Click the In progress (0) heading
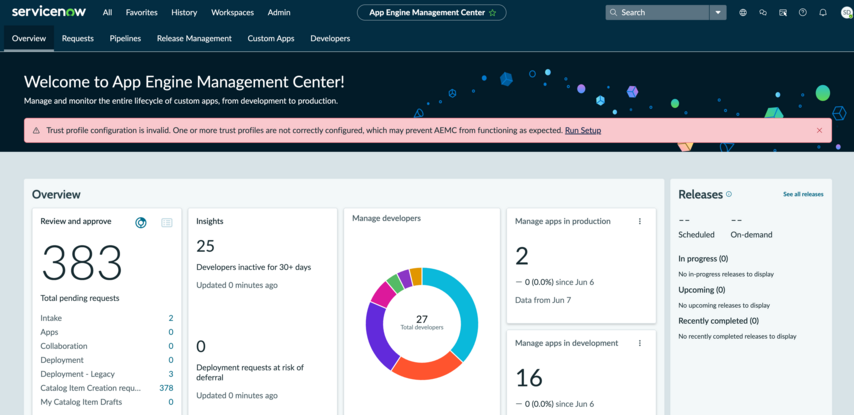Screen dimensions: 854x415 (703, 259)
